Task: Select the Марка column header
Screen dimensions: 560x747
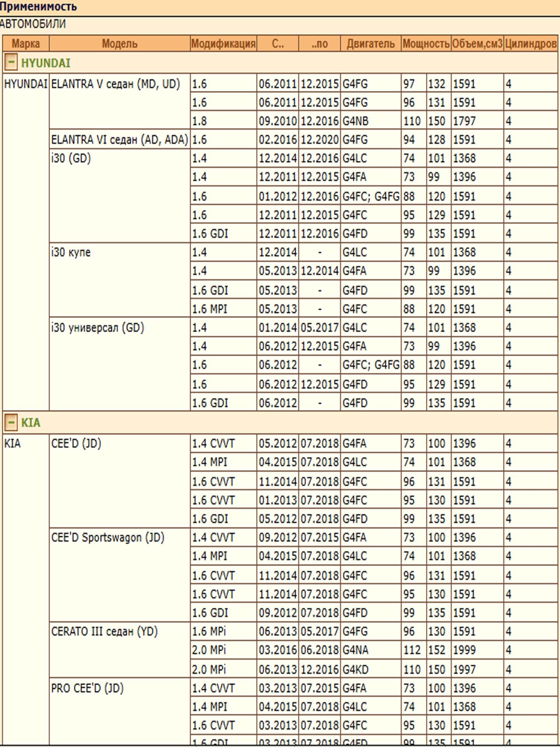Action: click(26, 43)
